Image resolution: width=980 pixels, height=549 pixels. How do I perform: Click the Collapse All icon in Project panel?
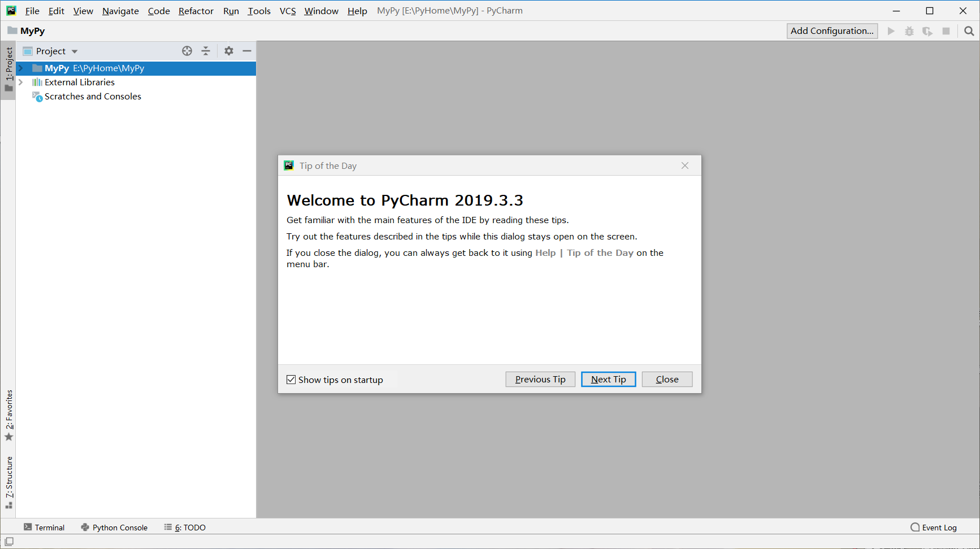coord(206,51)
